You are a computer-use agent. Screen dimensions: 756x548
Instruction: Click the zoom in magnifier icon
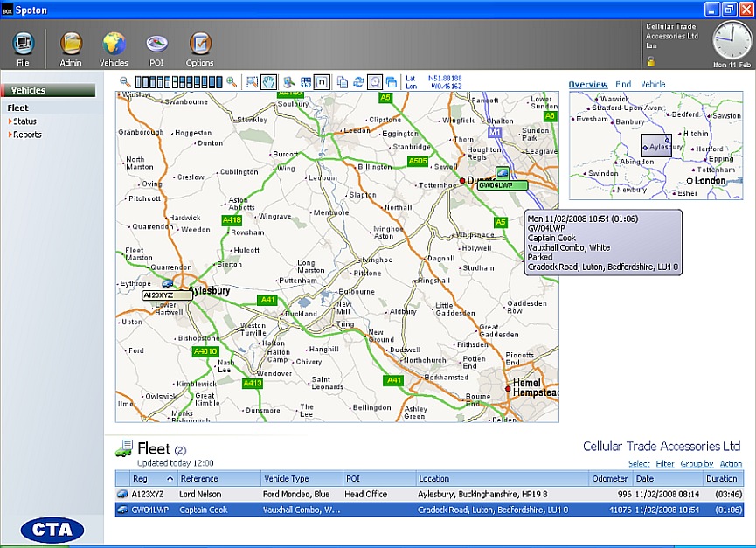point(232,81)
